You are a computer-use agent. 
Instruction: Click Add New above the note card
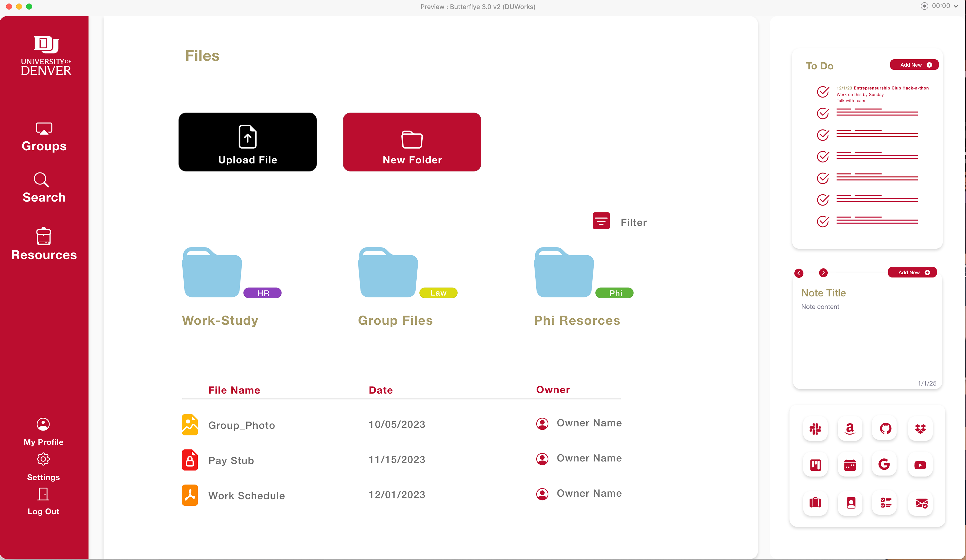(x=912, y=273)
